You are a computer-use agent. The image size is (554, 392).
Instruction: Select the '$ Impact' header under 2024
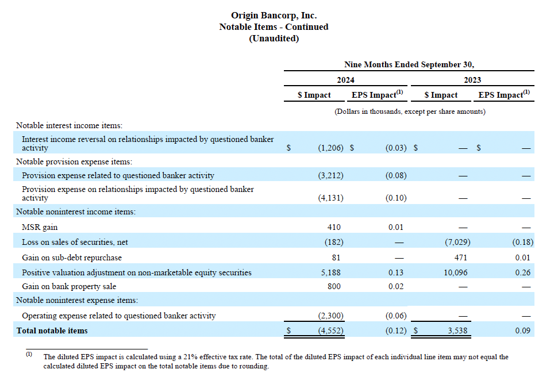[x=314, y=95]
